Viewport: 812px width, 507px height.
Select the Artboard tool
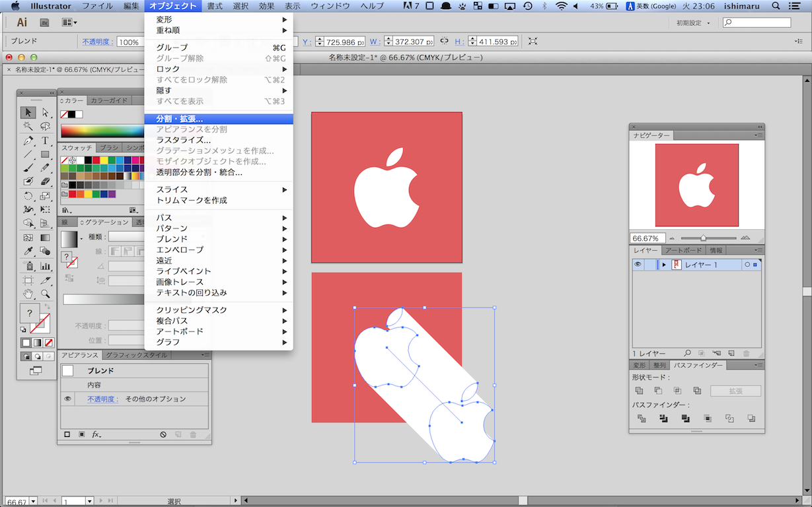[x=28, y=280]
